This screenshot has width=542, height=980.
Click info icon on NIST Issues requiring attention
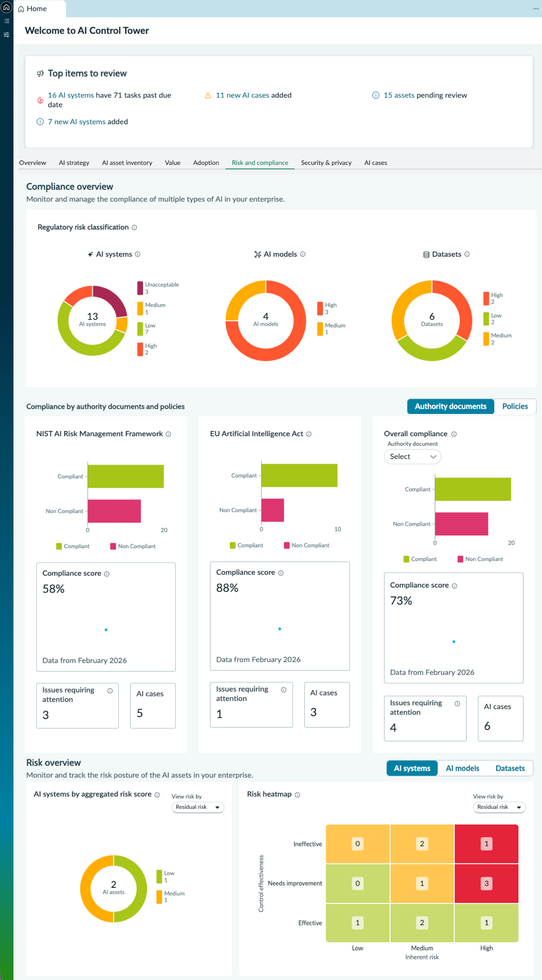pyautogui.click(x=110, y=691)
